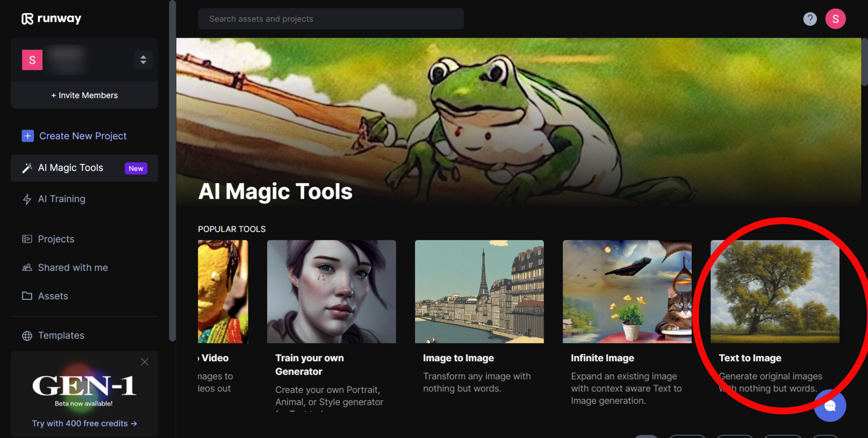Click Try with 400 free credits link
Image resolution: width=868 pixels, height=438 pixels.
(84, 423)
